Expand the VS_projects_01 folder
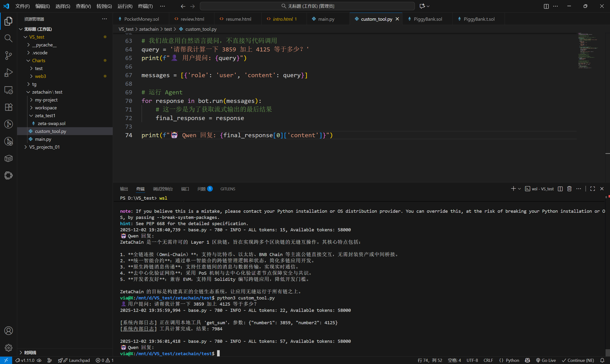 click(25, 147)
